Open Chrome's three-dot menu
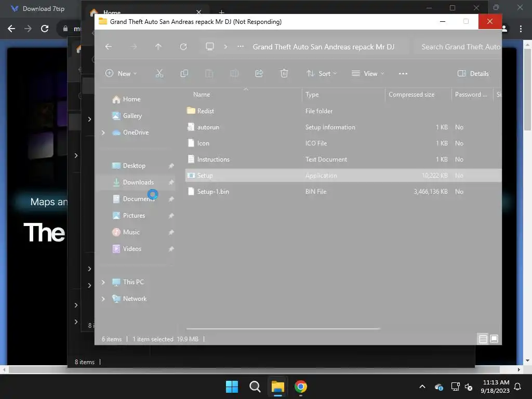532x399 pixels. [x=521, y=29]
